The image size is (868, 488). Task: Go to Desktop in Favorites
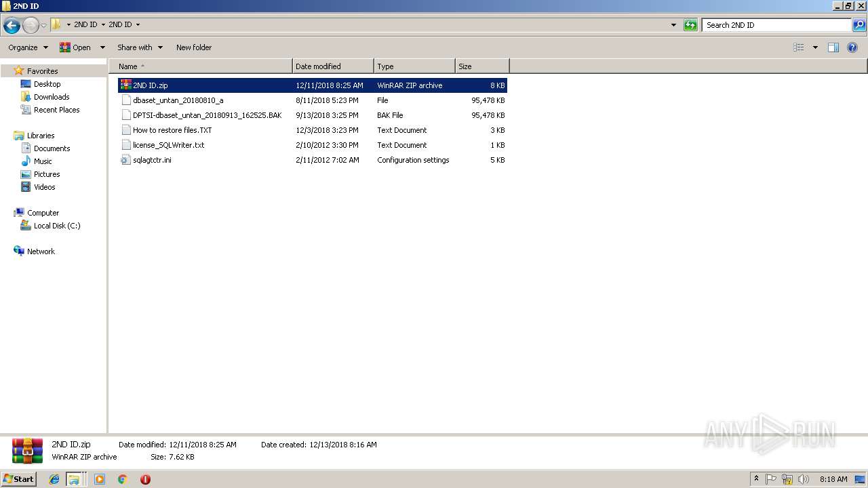47,84
